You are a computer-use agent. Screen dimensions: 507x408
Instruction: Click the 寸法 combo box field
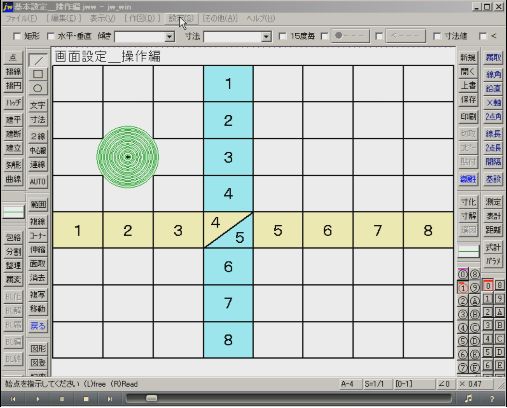pyautogui.click(x=237, y=36)
